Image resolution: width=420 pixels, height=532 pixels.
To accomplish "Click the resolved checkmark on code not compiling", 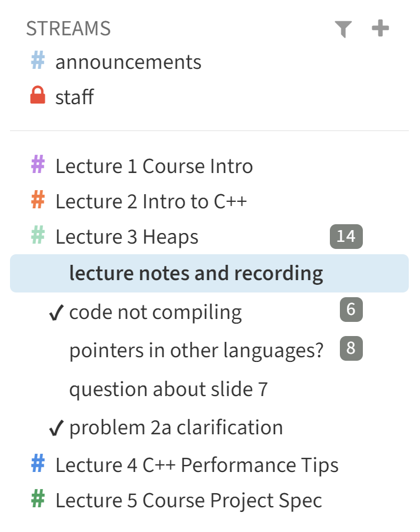I will (56, 312).
